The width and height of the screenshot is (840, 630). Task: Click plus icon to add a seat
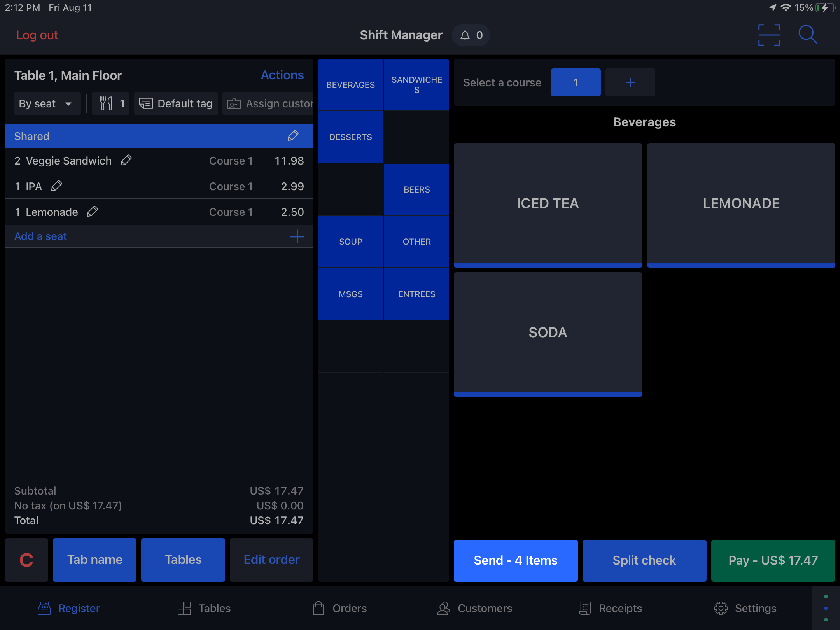coord(297,236)
